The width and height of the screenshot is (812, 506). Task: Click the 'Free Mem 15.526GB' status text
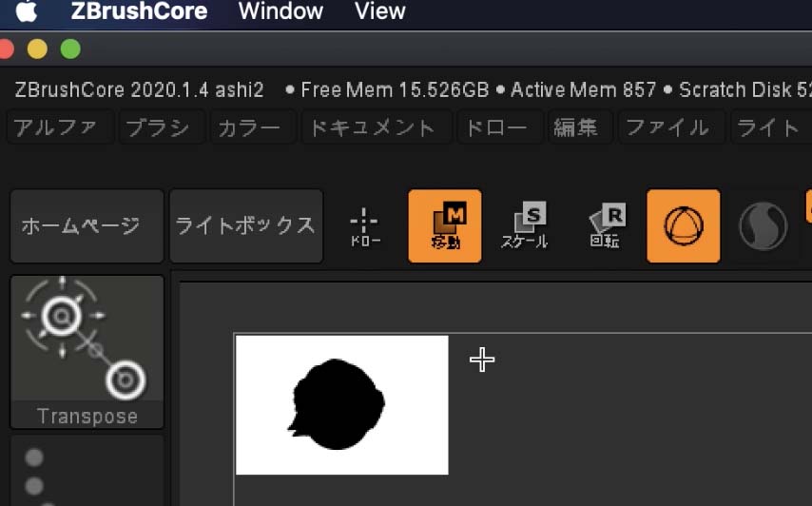[395, 90]
